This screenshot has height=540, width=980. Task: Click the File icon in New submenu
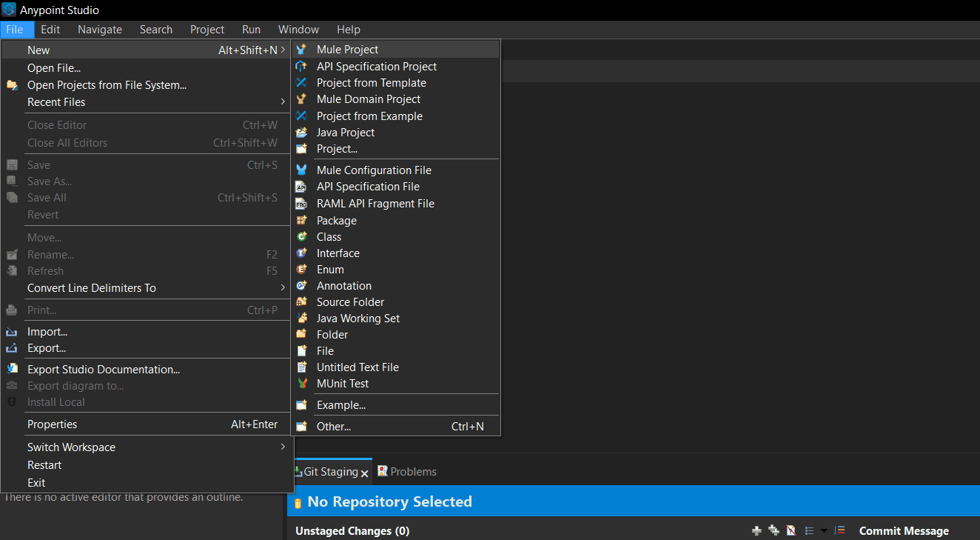click(x=301, y=351)
